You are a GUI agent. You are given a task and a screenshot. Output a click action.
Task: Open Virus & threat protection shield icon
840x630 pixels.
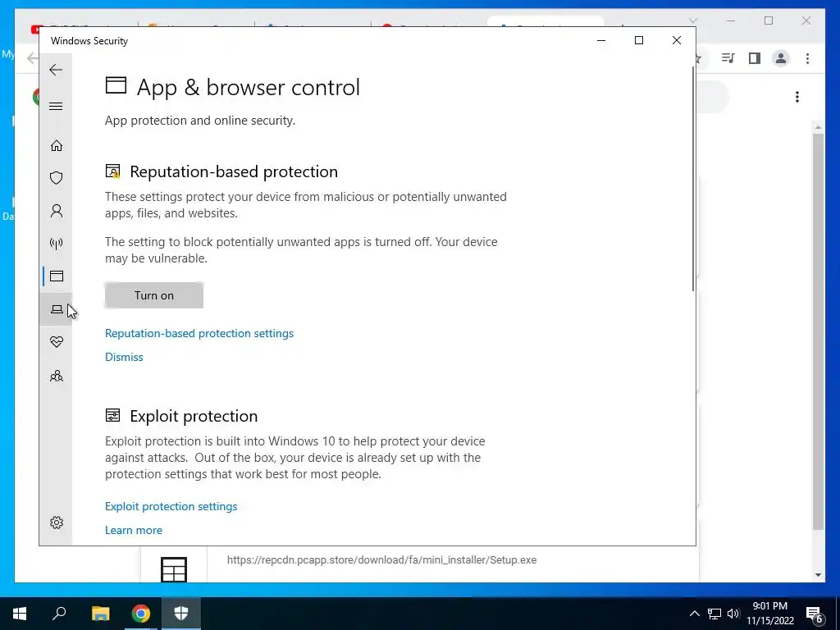click(x=57, y=178)
